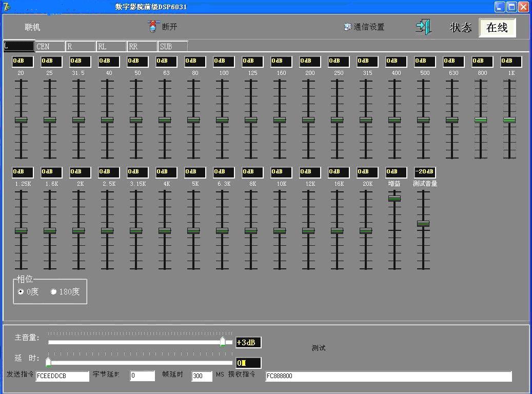Select the 0度 phase radio button
The image size is (532, 394).
[x=21, y=292]
